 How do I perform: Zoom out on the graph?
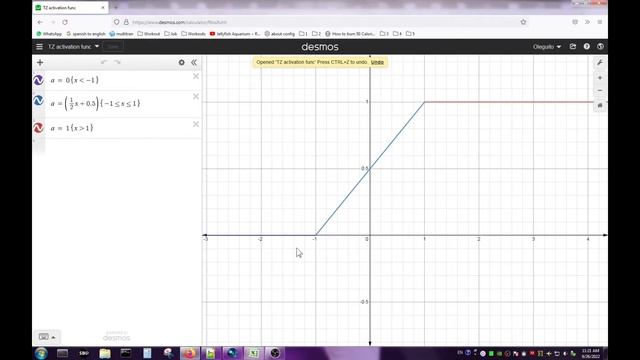click(x=600, y=91)
